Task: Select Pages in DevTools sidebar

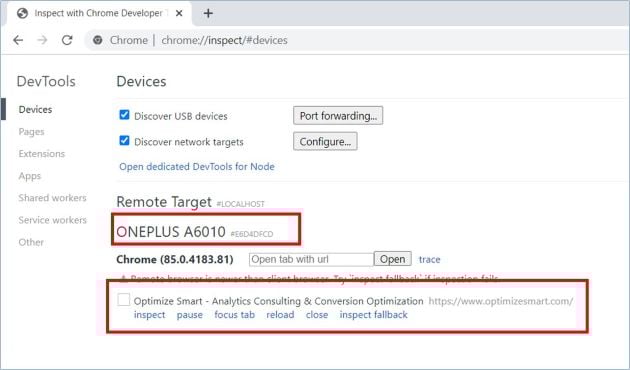Action: (31, 132)
